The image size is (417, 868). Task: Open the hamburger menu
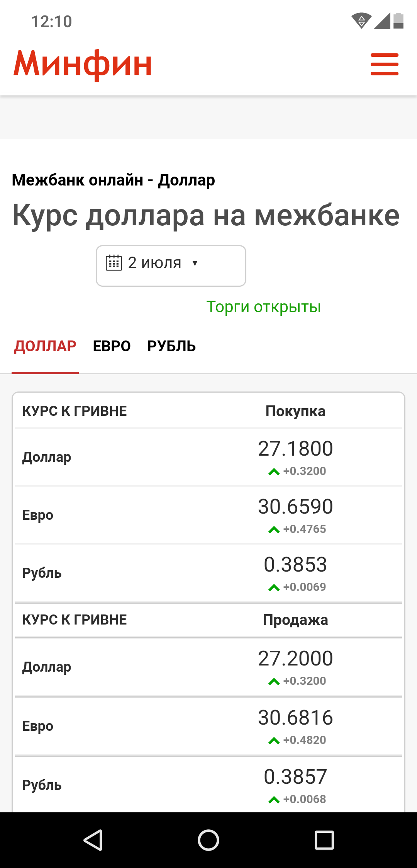tap(384, 64)
